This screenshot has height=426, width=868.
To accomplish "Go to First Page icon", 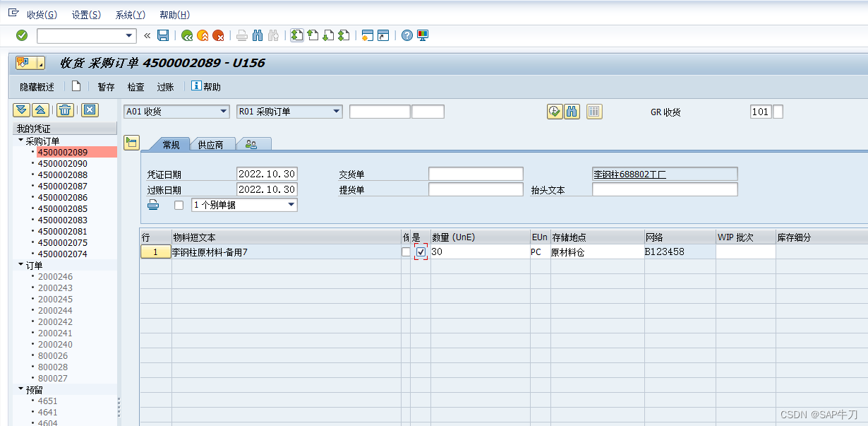I will pos(297,35).
